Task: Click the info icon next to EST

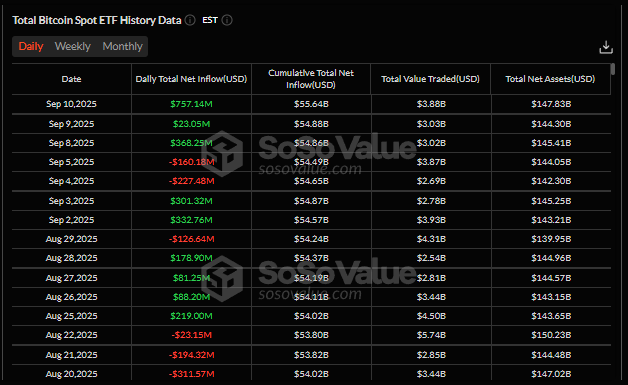Action: [227, 20]
